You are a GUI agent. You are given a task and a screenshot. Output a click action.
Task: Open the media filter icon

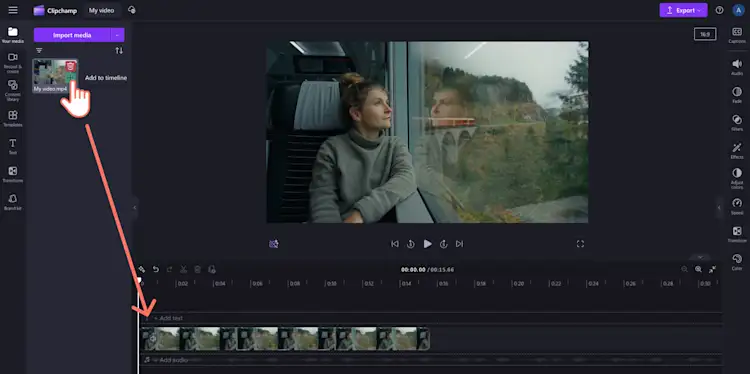click(39, 51)
